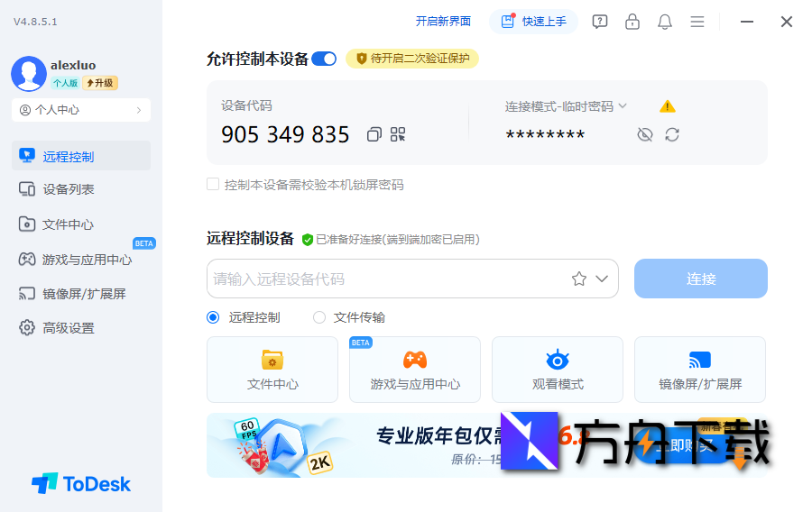Click the yellow warning triangle icon
The width and height of the screenshot is (812, 512).
pyautogui.click(x=668, y=106)
